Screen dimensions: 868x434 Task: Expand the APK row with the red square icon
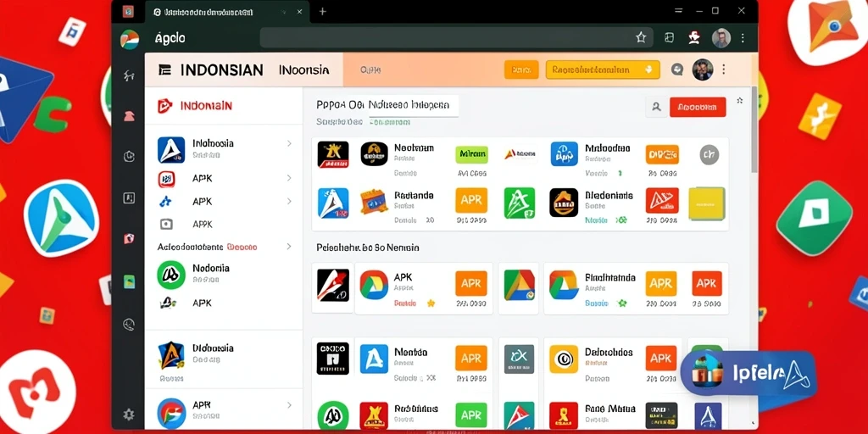289,178
